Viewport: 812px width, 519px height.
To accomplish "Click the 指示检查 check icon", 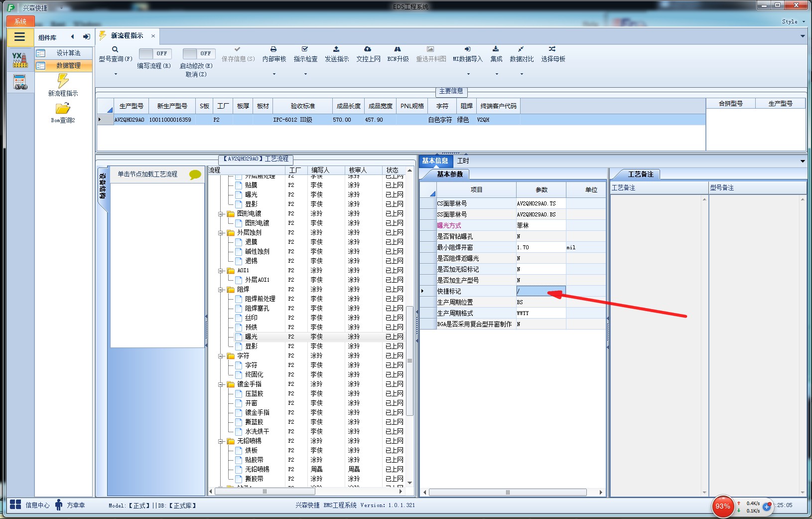I will tap(305, 49).
